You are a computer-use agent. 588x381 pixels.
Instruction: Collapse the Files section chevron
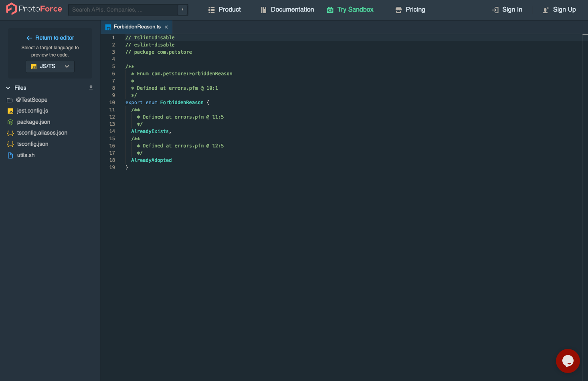(8, 88)
